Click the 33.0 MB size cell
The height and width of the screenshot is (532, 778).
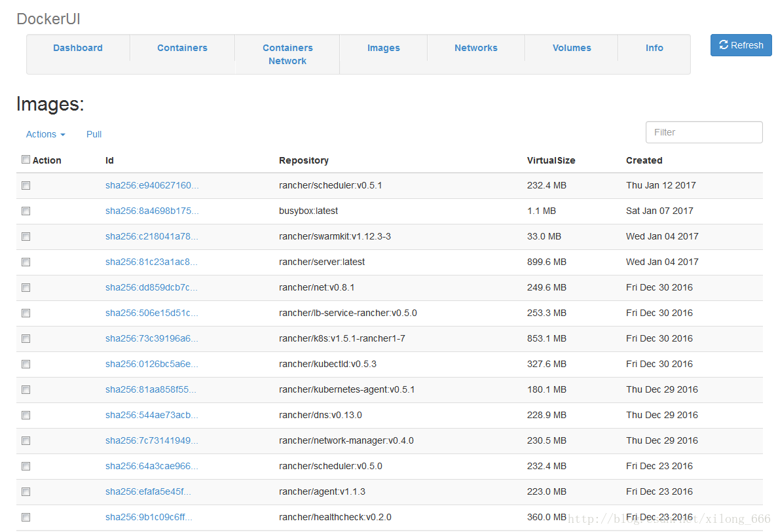pyautogui.click(x=544, y=236)
